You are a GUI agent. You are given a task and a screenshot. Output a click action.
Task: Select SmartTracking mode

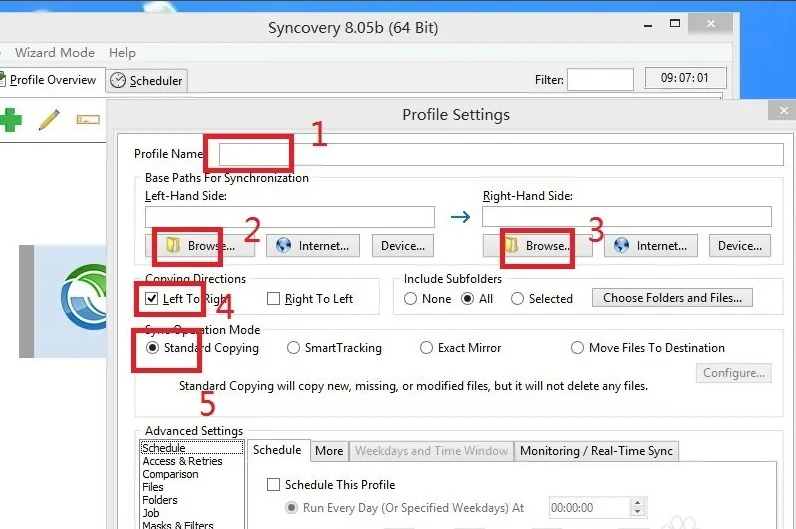click(x=293, y=348)
